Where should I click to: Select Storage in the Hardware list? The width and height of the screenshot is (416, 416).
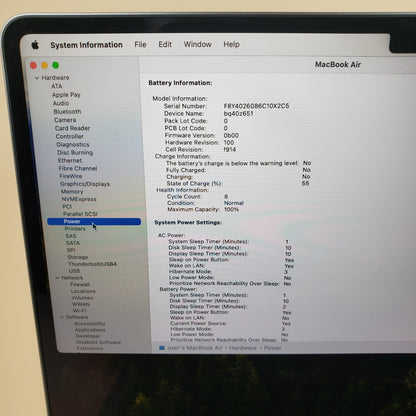[x=78, y=257]
